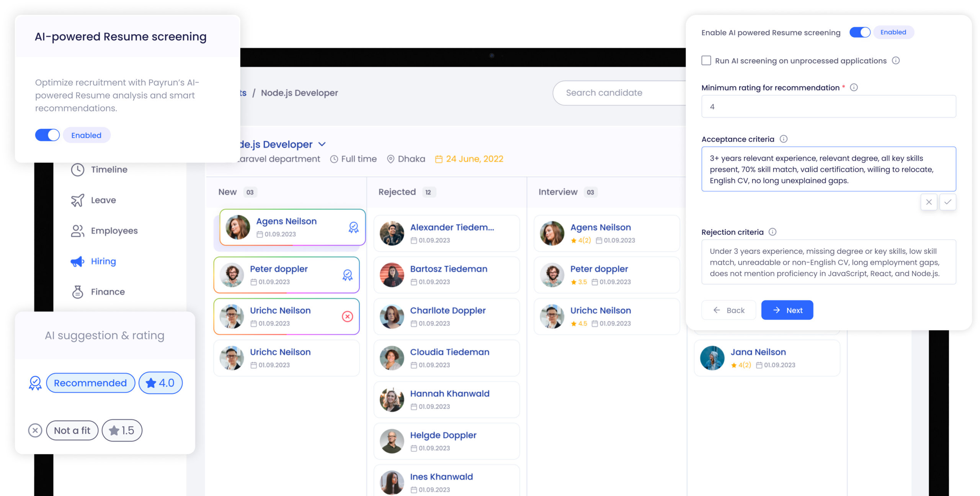Expand the Node.js Developer job dropdown
The width and height of the screenshot is (980, 496).
[322, 144]
